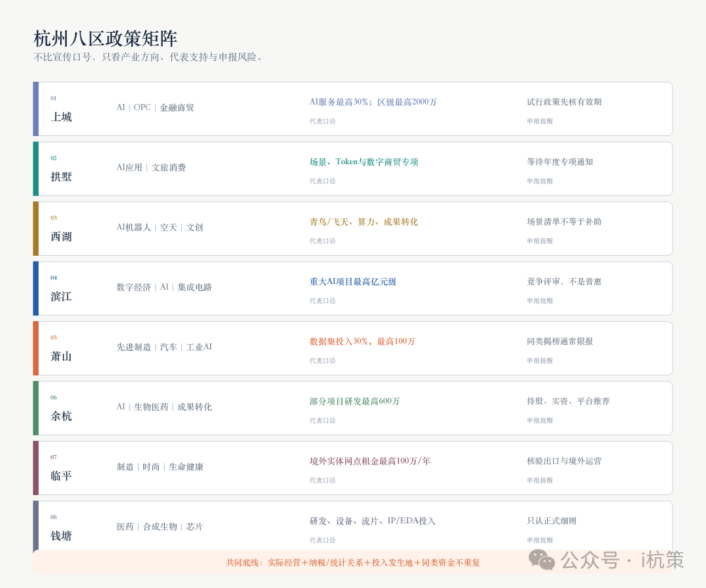
Task: Click 钱塘 row number 08
Action: (x=54, y=517)
